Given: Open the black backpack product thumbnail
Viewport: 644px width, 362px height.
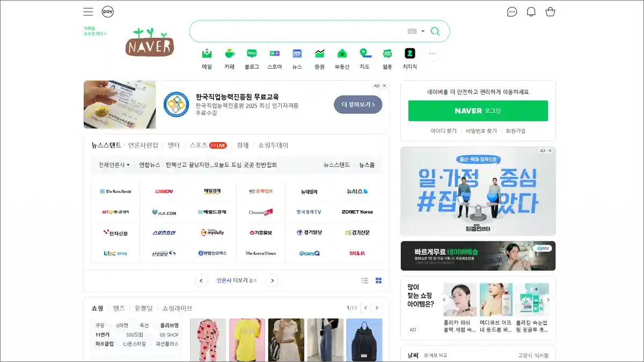Looking at the screenshot, I should 364,340.
